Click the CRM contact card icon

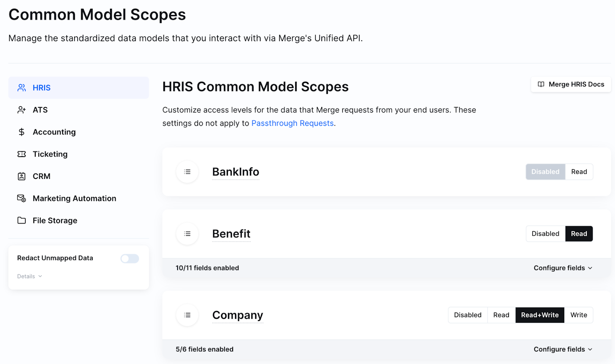22,176
